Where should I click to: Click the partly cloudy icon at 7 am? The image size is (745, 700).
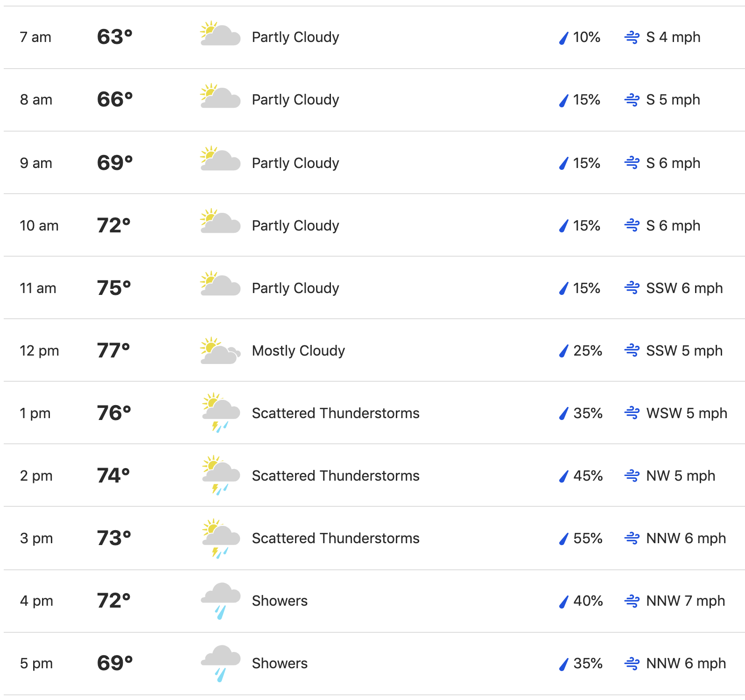pyautogui.click(x=220, y=33)
